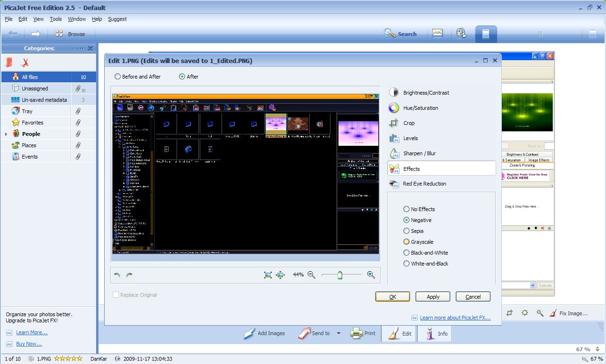Zoom out with the minus magnifier
Viewport: 606px width, 364px height.
312,275
